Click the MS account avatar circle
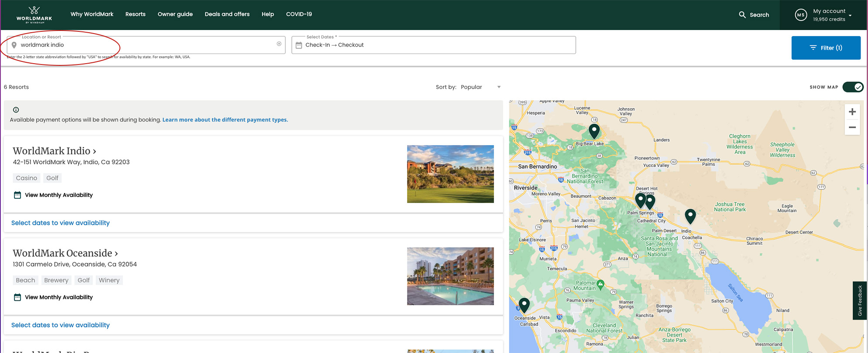 click(x=800, y=15)
